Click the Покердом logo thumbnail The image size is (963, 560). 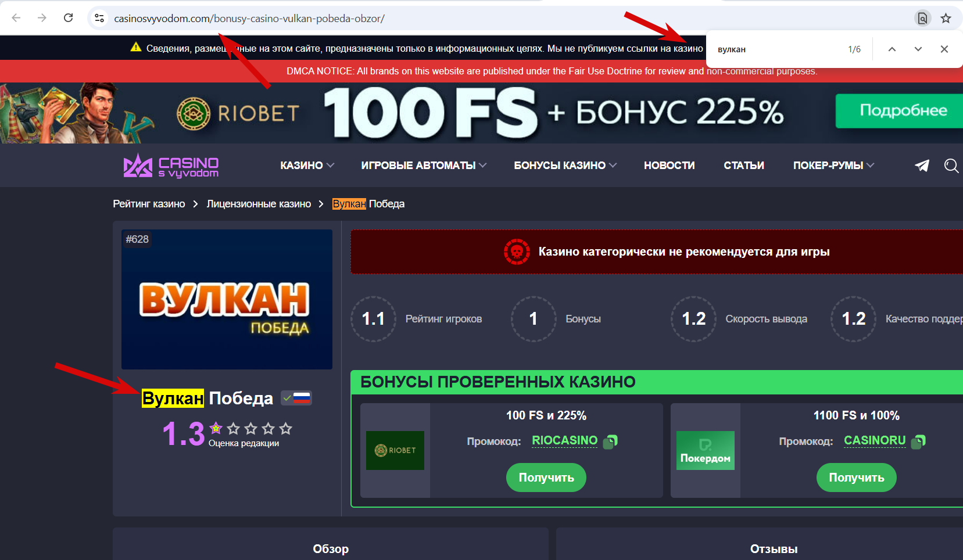706,450
